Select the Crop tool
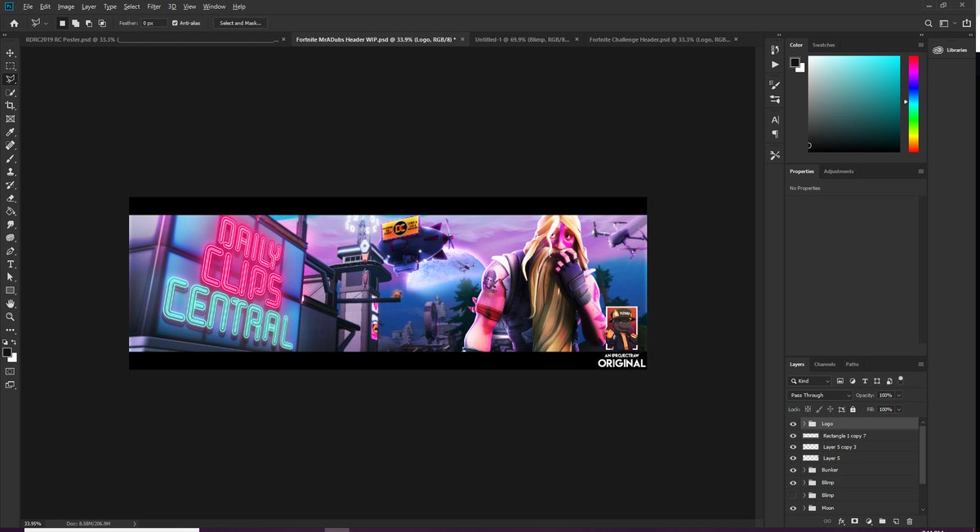 11,106
